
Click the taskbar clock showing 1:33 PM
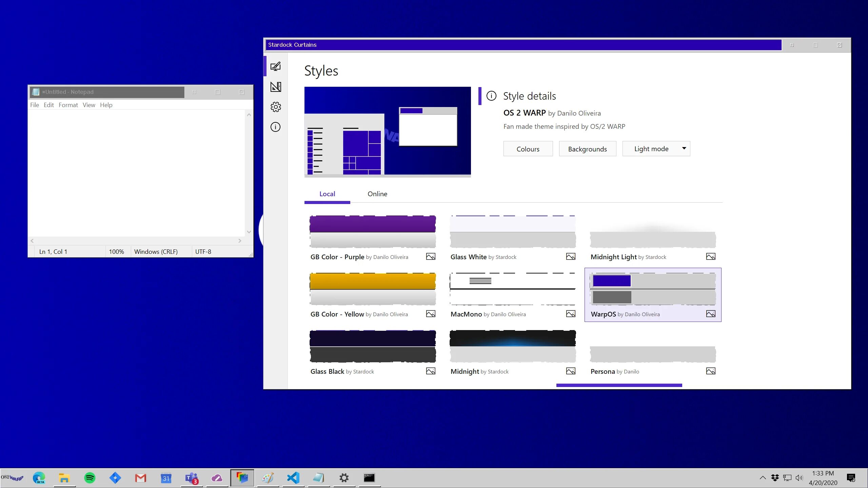[x=823, y=478]
